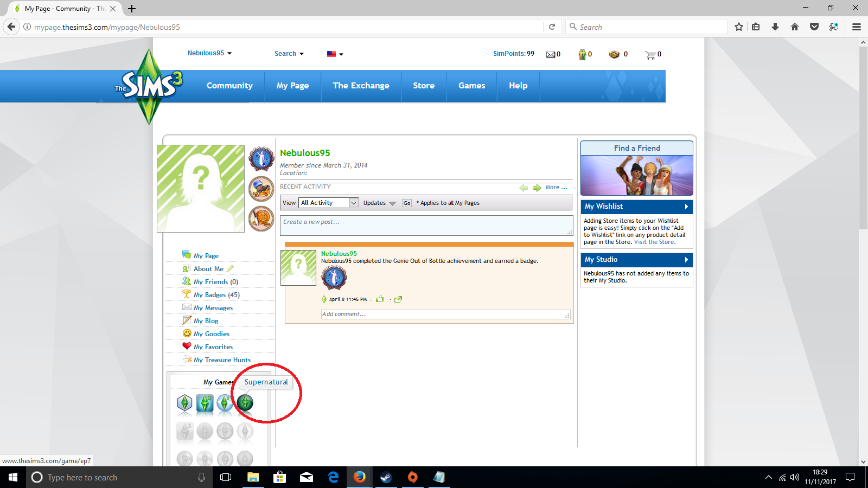Click the thumbs-up like icon on post
Screen dimensions: 868x488
click(380, 299)
